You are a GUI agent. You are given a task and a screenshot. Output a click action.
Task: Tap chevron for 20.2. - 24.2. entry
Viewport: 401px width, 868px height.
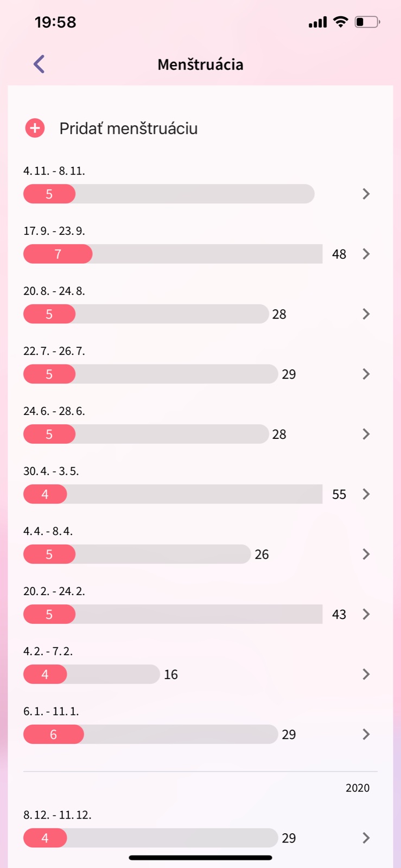tap(366, 614)
